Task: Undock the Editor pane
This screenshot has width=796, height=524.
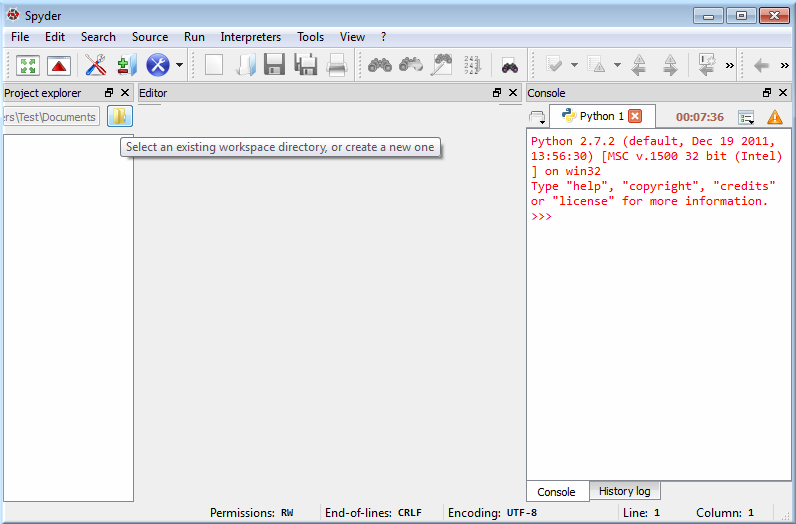Action: [x=497, y=93]
